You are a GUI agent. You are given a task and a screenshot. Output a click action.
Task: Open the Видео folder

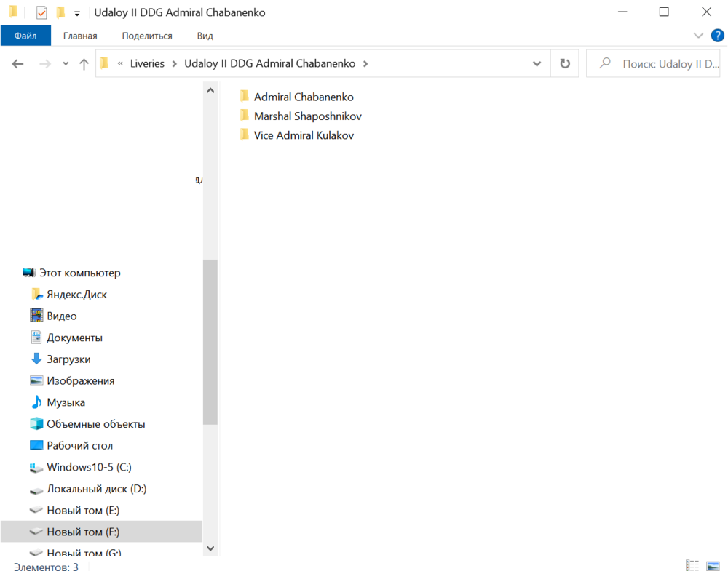pyautogui.click(x=53, y=316)
